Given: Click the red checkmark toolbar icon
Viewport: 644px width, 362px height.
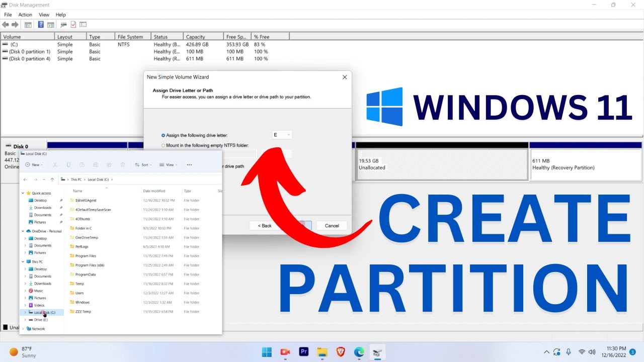Looking at the screenshot, I should point(73,24).
